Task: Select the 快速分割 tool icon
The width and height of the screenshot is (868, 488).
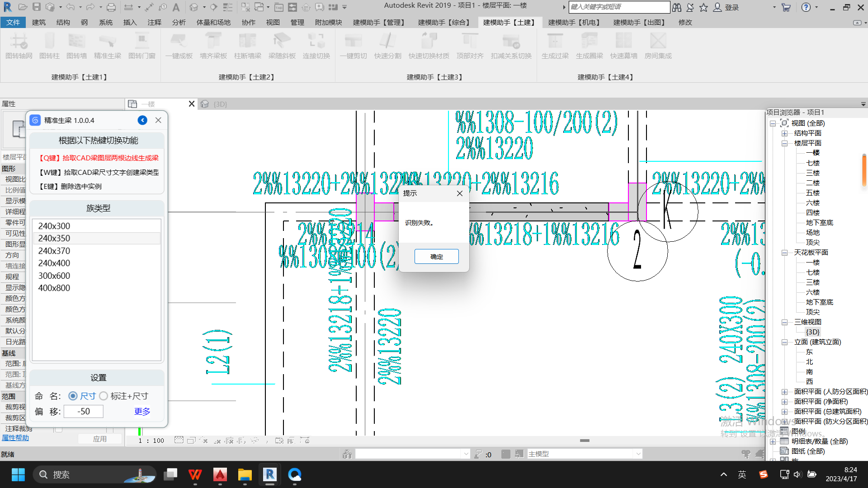Action: click(387, 42)
